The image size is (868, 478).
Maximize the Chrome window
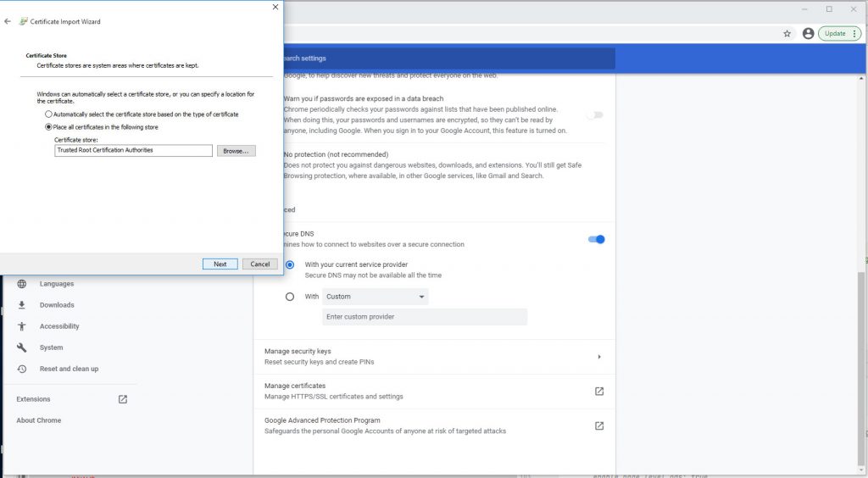tap(829, 8)
